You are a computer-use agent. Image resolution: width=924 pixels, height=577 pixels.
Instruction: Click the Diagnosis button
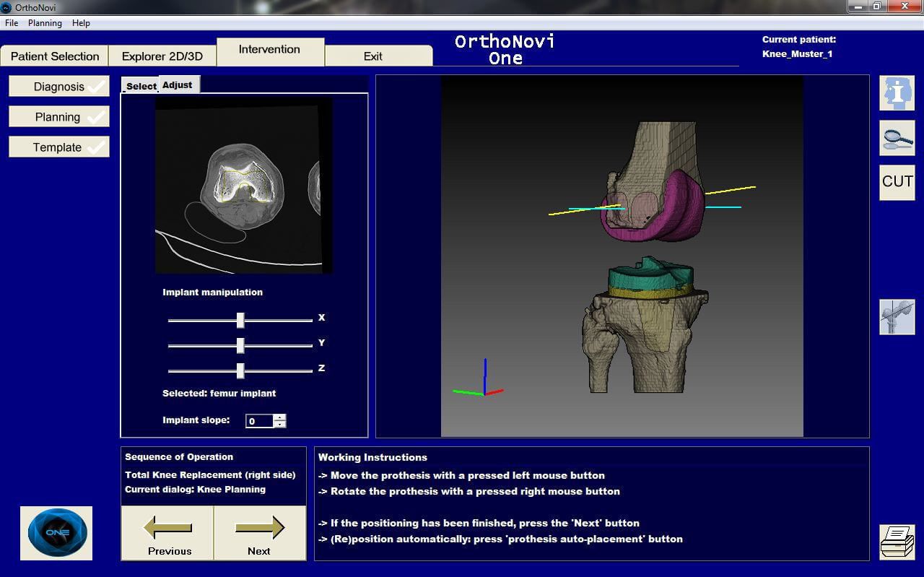pyautogui.click(x=58, y=86)
